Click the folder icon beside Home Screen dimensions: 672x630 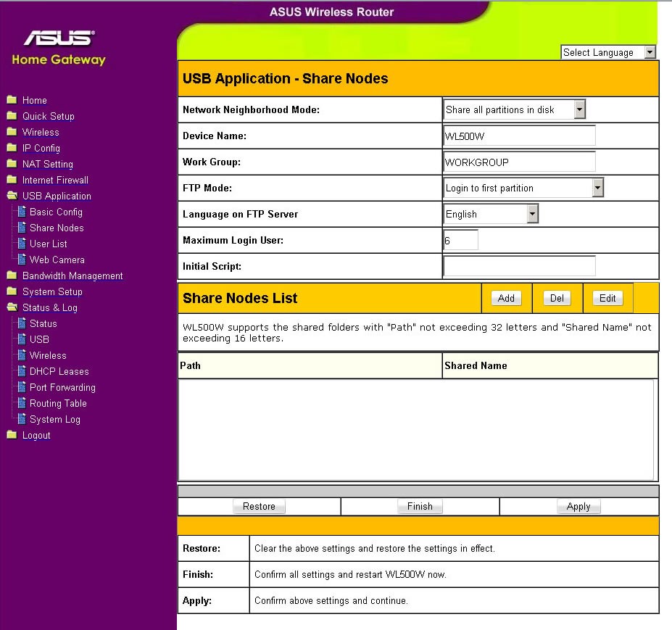point(12,100)
